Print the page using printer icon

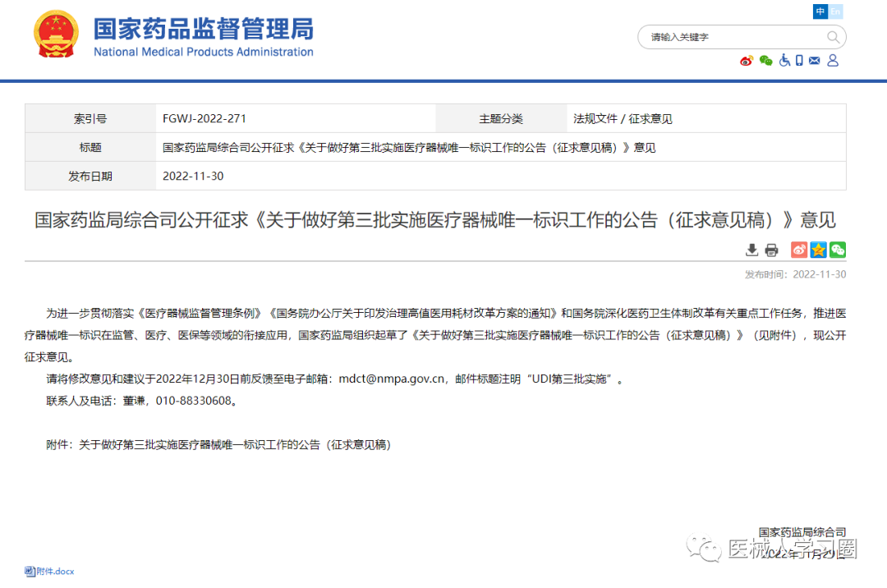[771, 250]
